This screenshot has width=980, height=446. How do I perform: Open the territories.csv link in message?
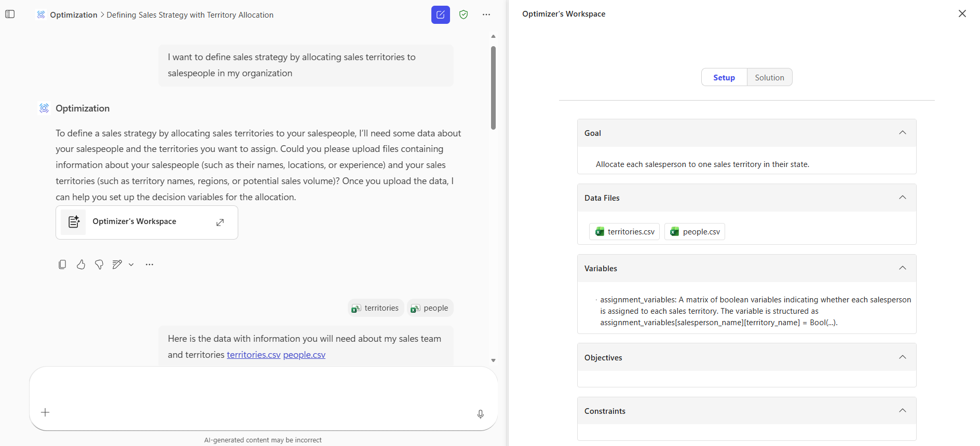(x=253, y=355)
